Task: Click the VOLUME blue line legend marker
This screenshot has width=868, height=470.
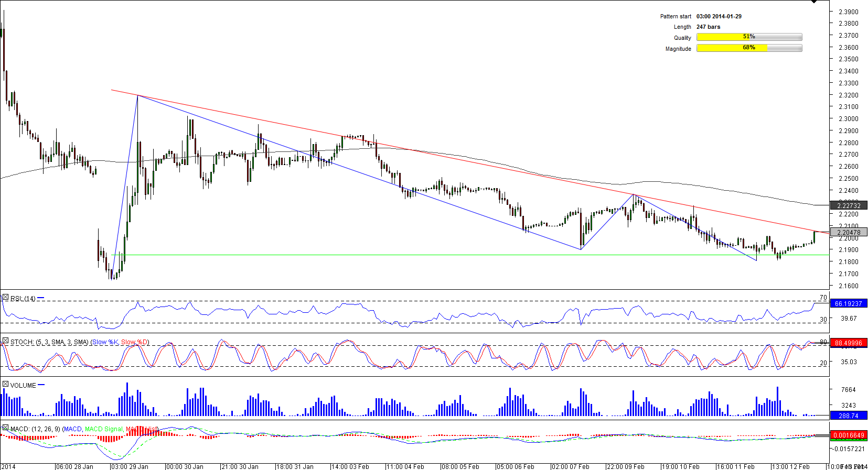Action: (41, 385)
